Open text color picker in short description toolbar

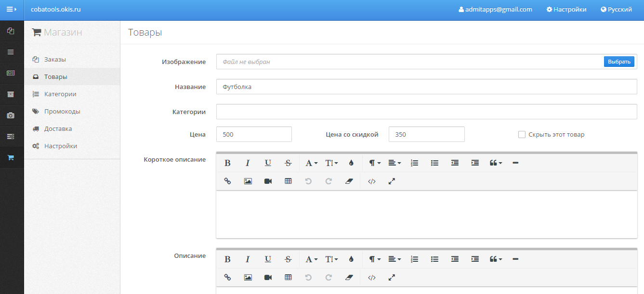351,163
